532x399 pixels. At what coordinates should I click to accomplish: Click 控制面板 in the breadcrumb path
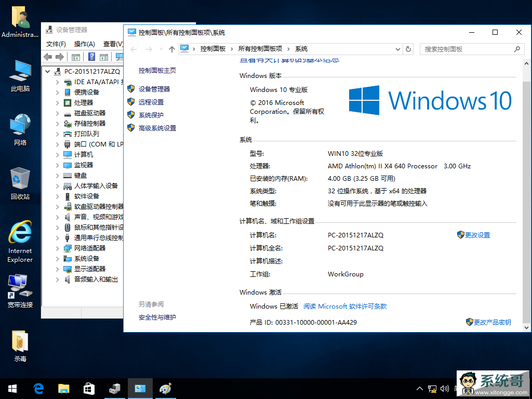pyautogui.click(x=213, y=49)
